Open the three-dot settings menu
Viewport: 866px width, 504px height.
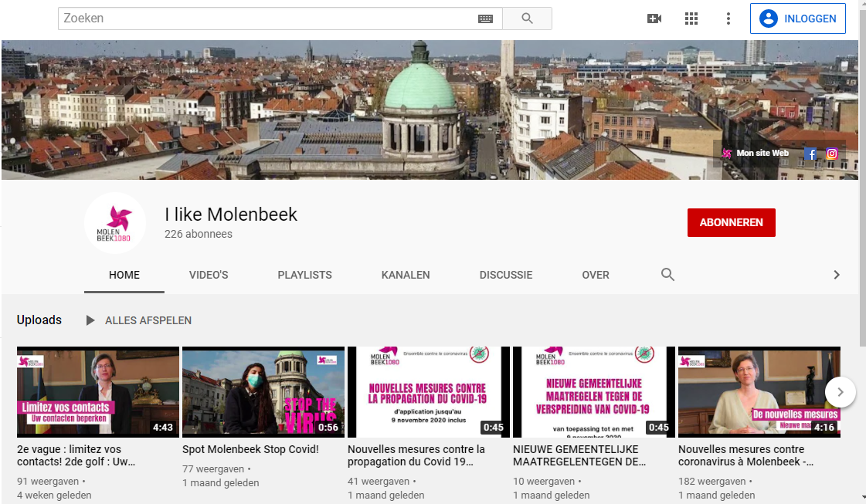tap(728, 19)
